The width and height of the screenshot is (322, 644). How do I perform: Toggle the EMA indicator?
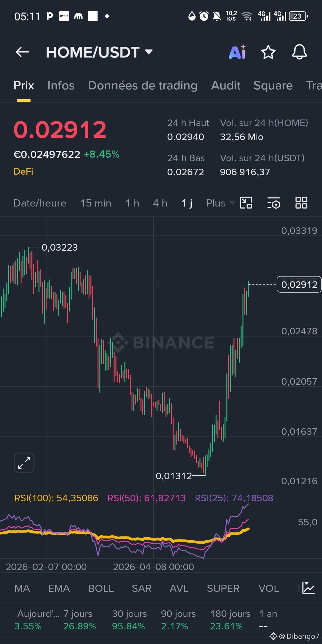(59, 588)
